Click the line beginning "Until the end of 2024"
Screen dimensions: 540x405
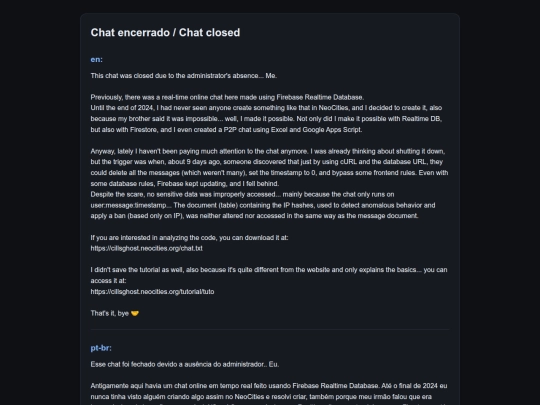266,108
